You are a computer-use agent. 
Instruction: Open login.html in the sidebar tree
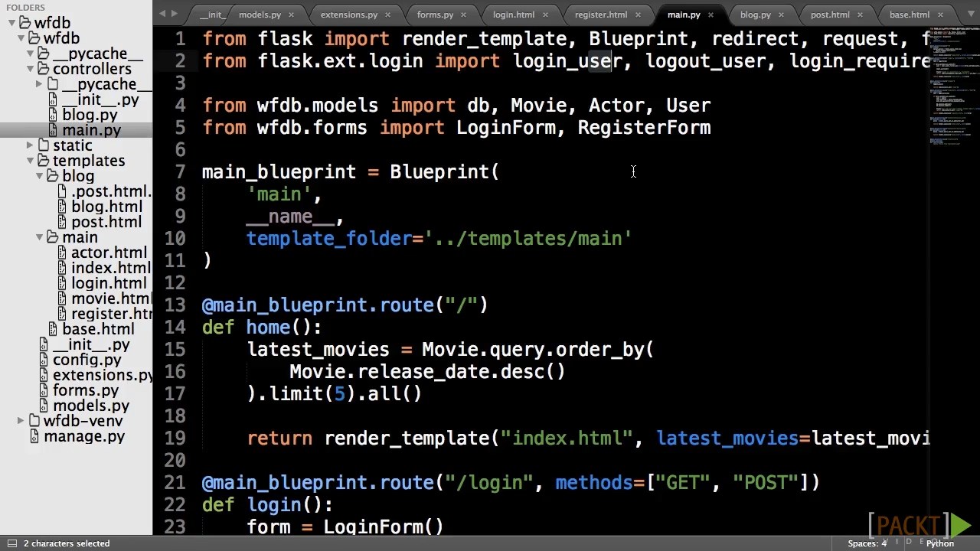pos(109,283)
